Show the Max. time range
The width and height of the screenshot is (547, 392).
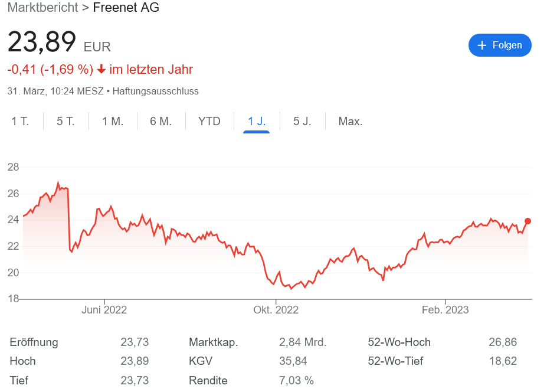click(x=351, y=122)
